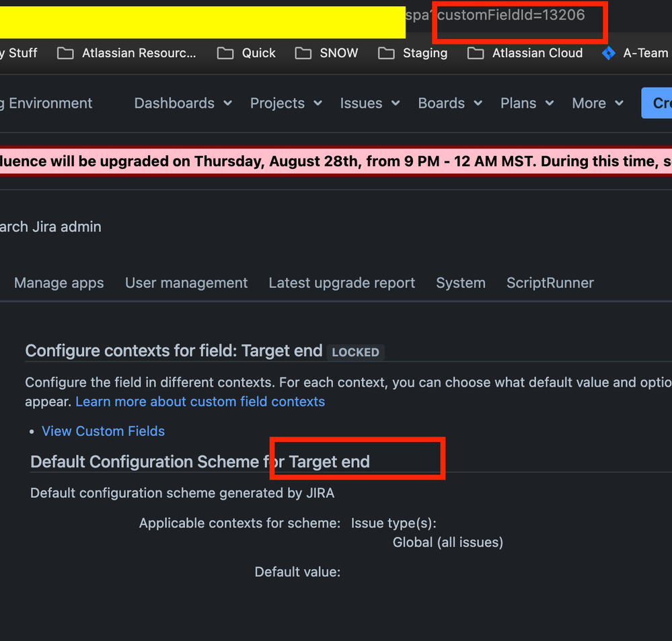Select the Manage apps tab

(59, 282)
